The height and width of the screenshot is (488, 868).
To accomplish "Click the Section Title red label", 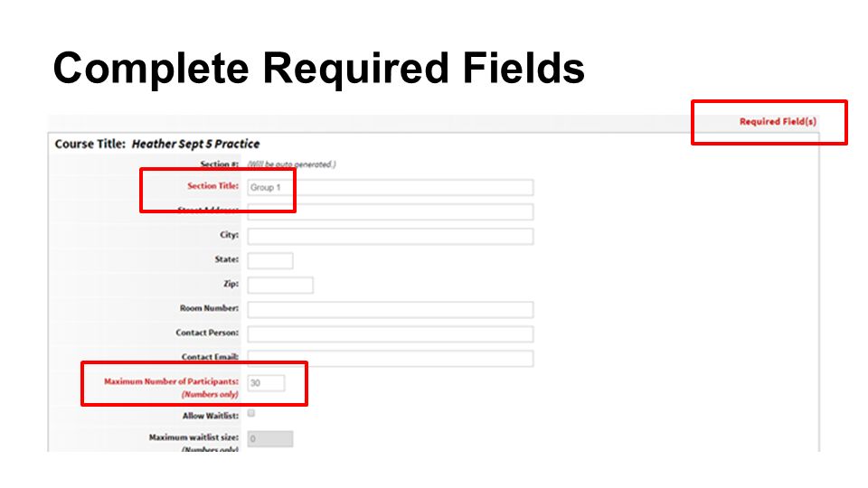I will [x=212, y=186].
